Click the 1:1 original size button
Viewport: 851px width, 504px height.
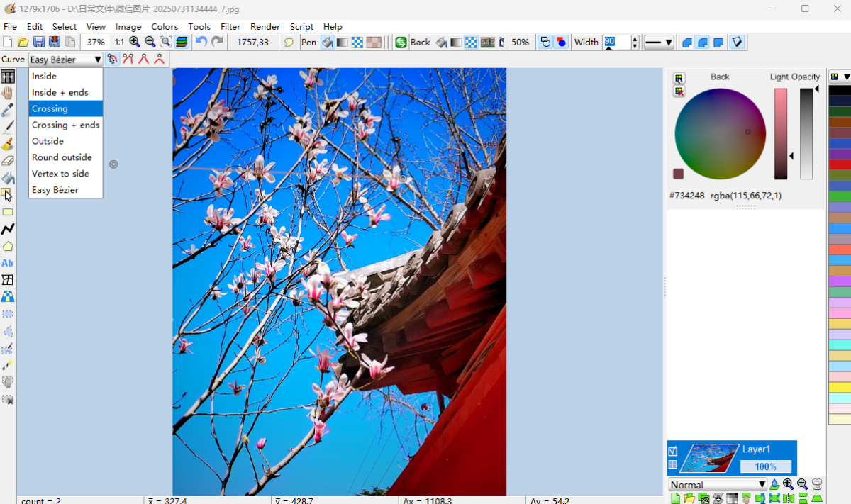coord(119,43)
